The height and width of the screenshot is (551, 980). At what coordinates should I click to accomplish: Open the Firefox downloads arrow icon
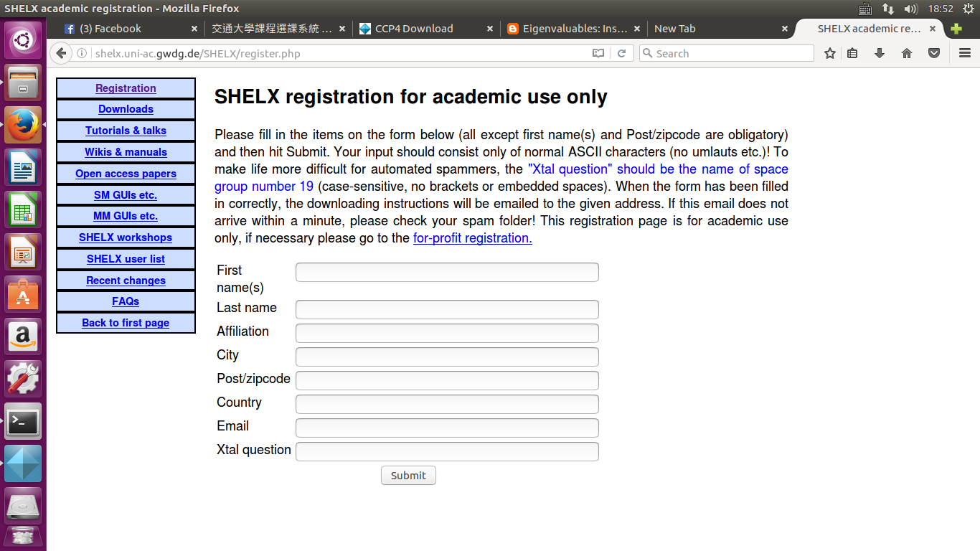[880, 53]
